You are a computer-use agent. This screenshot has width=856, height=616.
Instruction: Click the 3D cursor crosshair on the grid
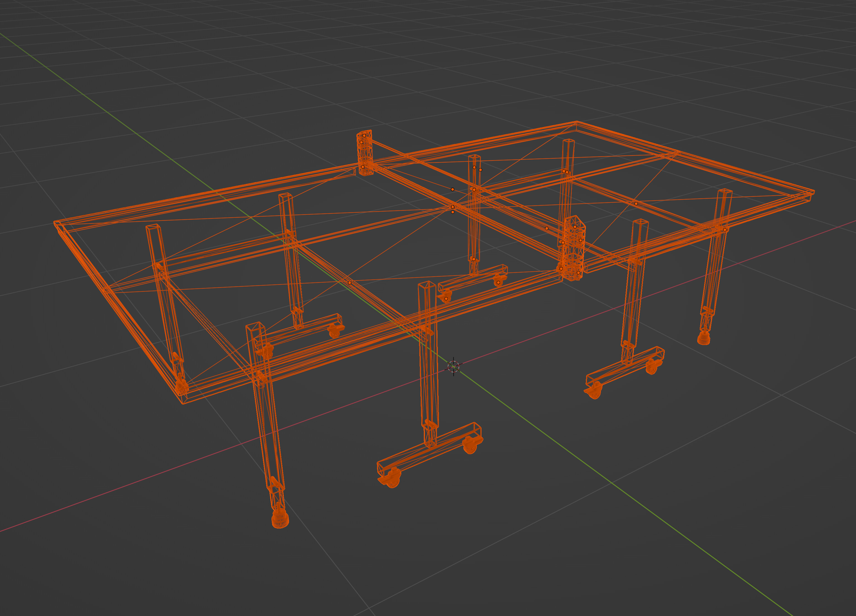453,366
